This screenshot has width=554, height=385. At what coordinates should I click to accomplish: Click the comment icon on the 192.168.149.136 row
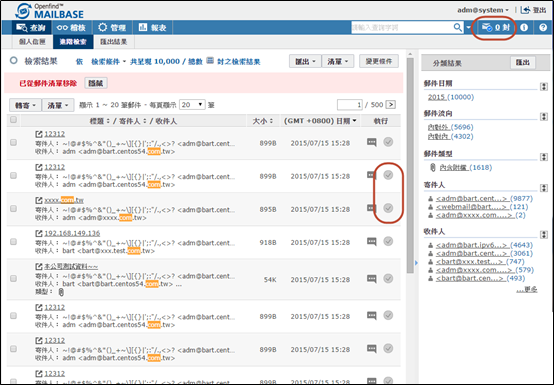click(x=372, y=242)
